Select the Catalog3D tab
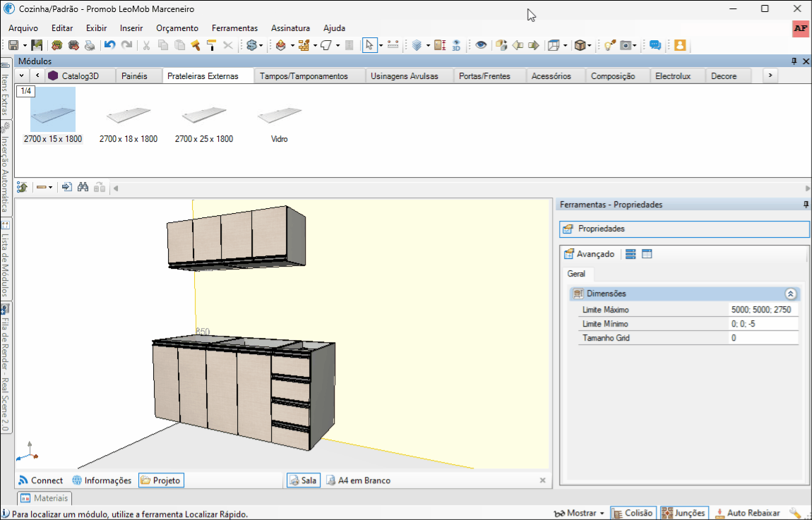The image size is (812, 520). (x=80, y=76)
